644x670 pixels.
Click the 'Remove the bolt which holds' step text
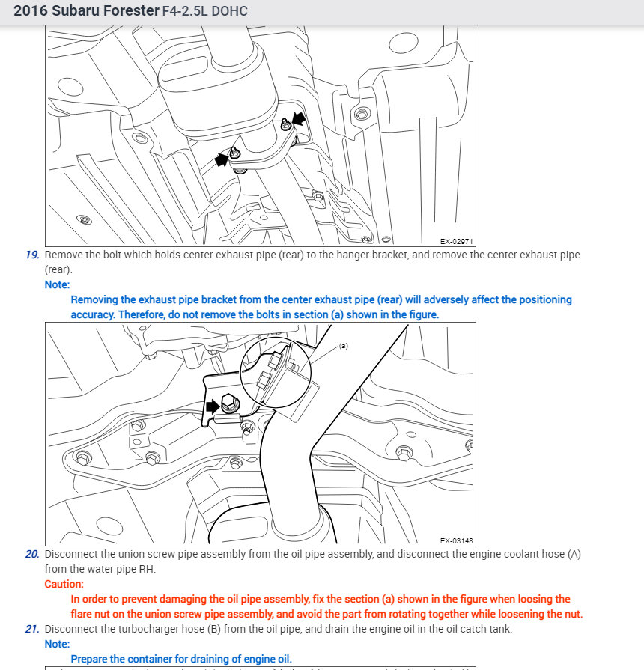pyautogui.click(x=312, y=262)
